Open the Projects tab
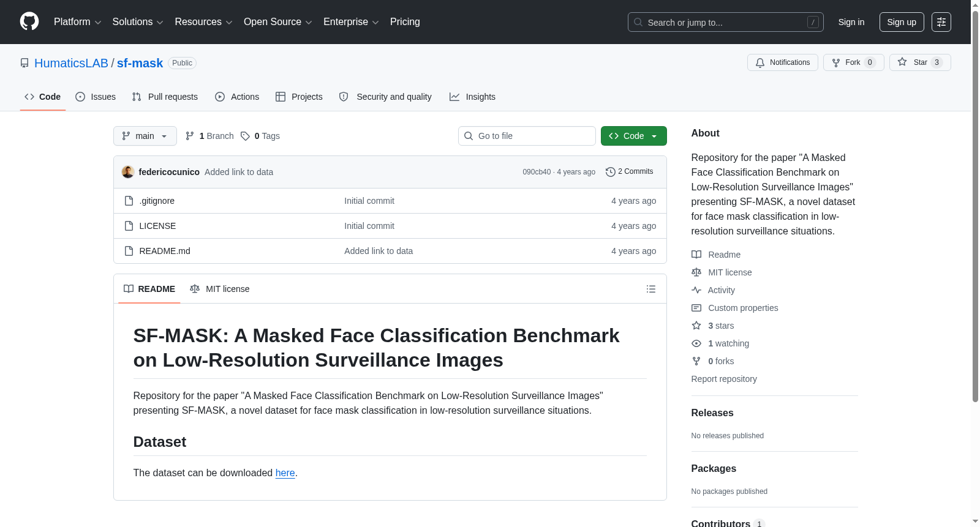This screenshot has width=980, height=527. (x=299, y=97)
